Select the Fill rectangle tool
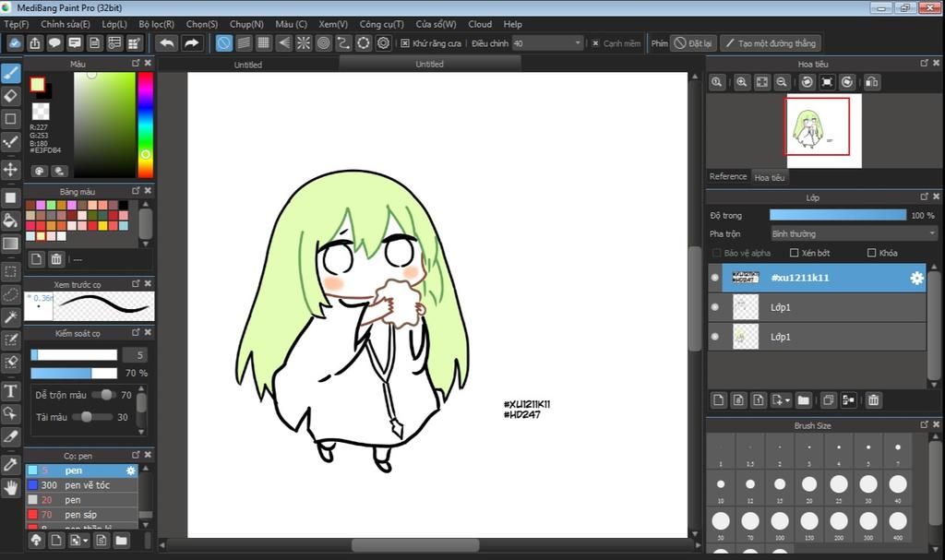This screenshot has height=560, width=945. coord(11,197)
